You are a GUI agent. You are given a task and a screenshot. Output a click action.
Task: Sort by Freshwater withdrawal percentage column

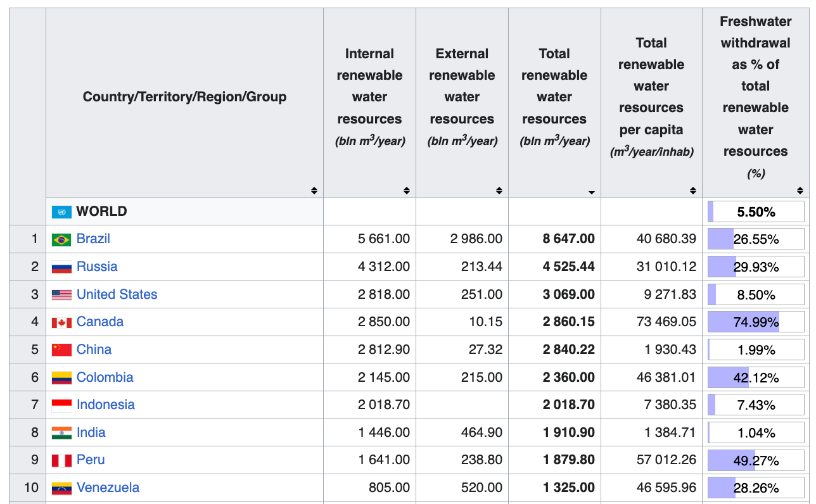tap(800, 191)
